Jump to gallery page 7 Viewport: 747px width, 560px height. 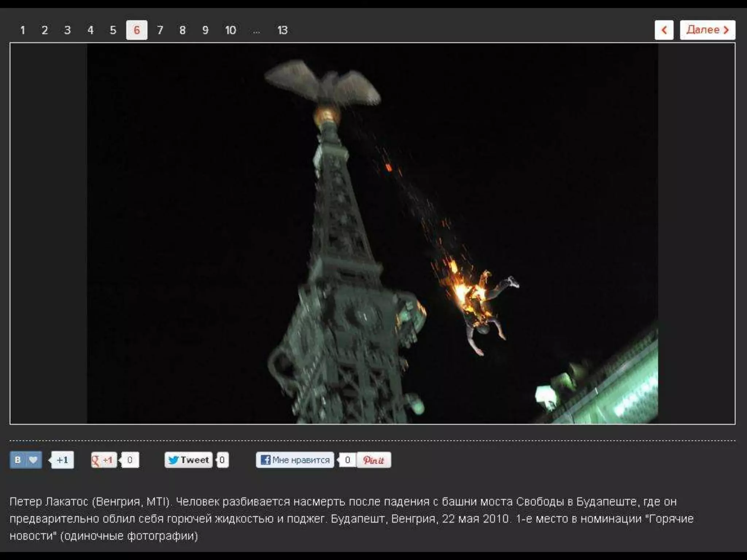click(160, 30)
